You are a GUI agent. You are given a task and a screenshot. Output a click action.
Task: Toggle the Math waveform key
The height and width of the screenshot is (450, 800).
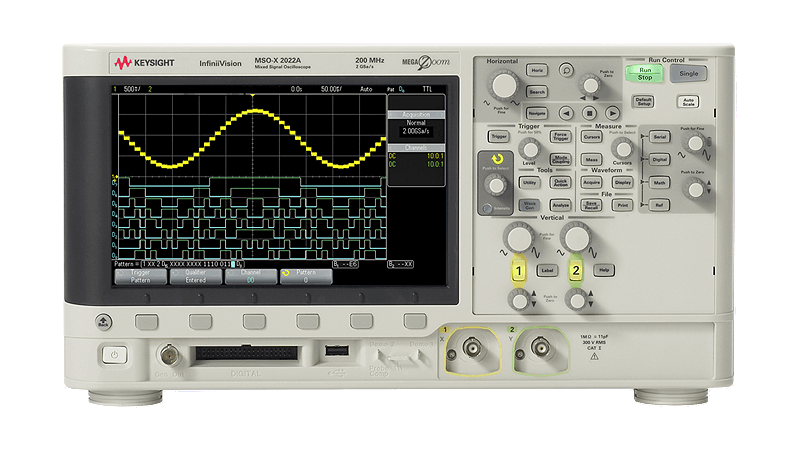tap(659, 183)
